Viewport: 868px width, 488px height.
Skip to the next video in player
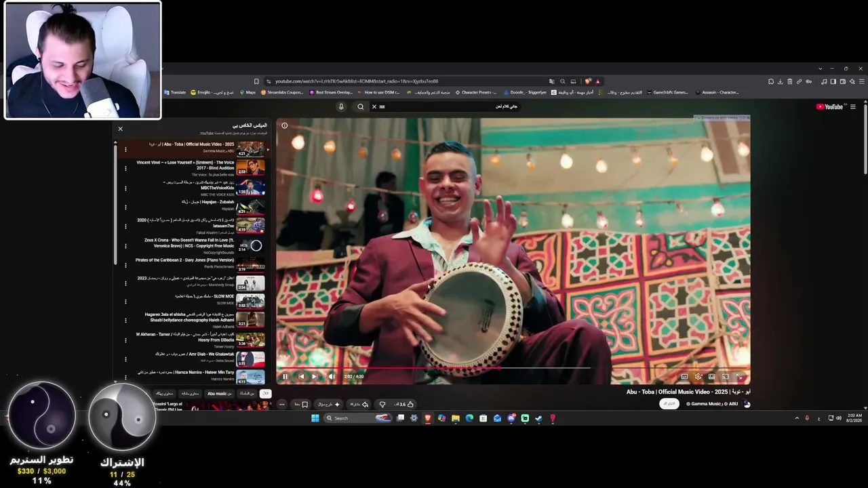(x=315, y=376)
